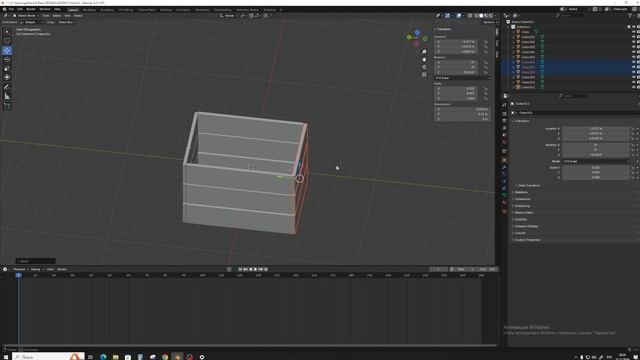640x360 pixels.
Task: Open the Modifiers wrench properties tab
Action: 504,167
